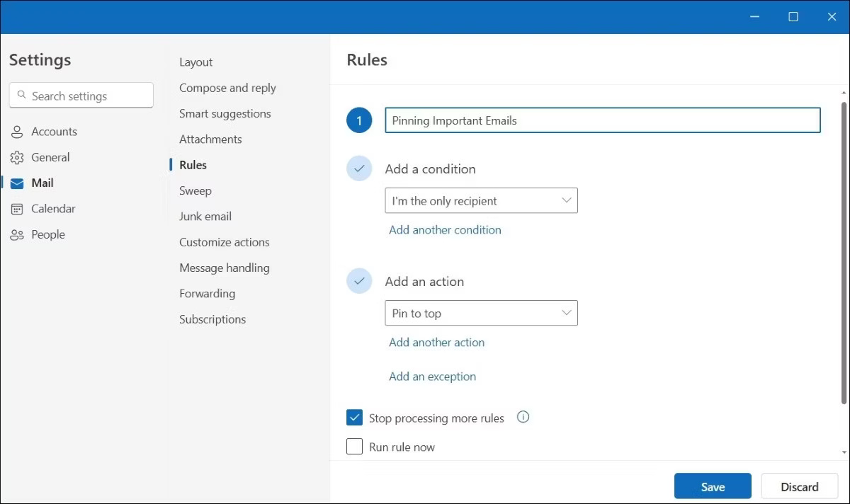Screen dimensions: 850x504
Task: Click the Rules heading text
Action: click(367, 60)
